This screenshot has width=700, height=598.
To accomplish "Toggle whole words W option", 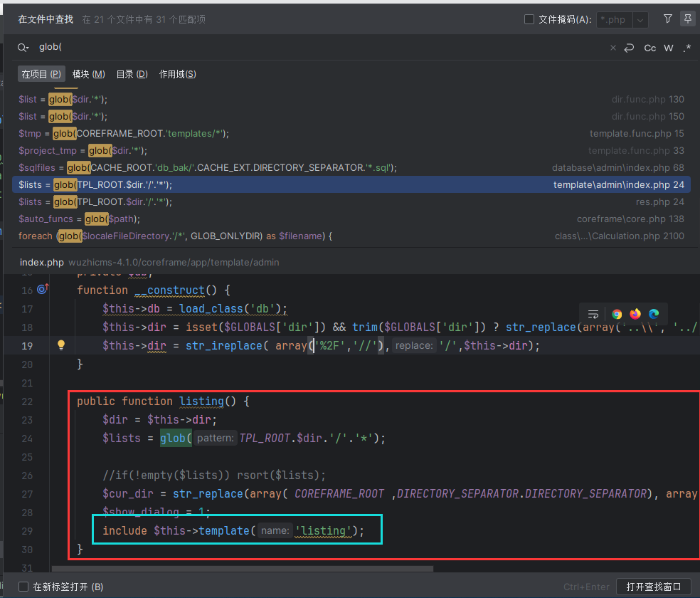I will pos(669,48).
